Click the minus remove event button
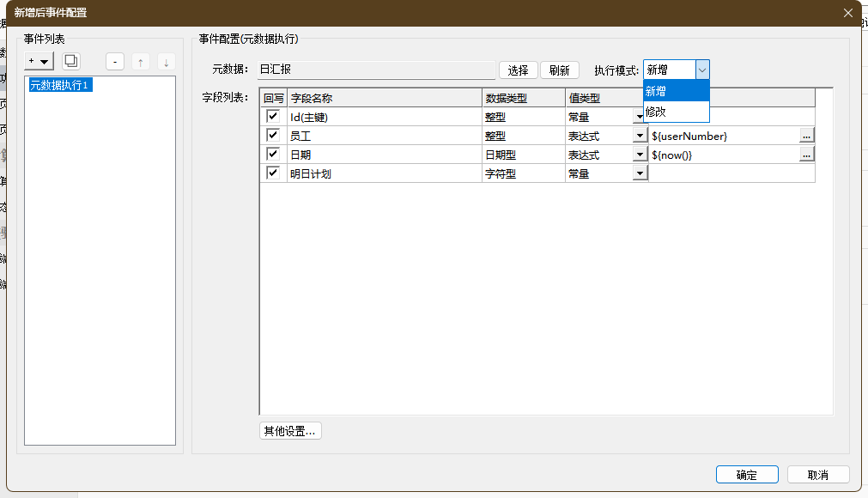Image resolution: width=868 pixels, height=498 pixels. 116,62
